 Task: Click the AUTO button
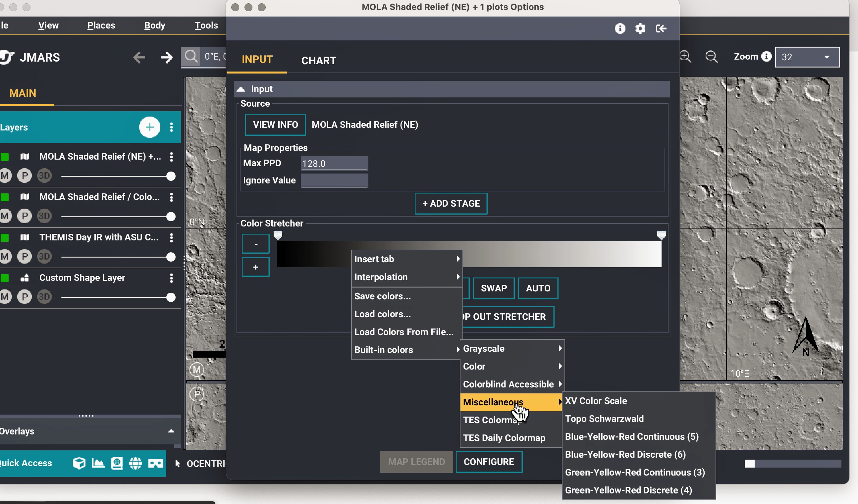point(538,288)
